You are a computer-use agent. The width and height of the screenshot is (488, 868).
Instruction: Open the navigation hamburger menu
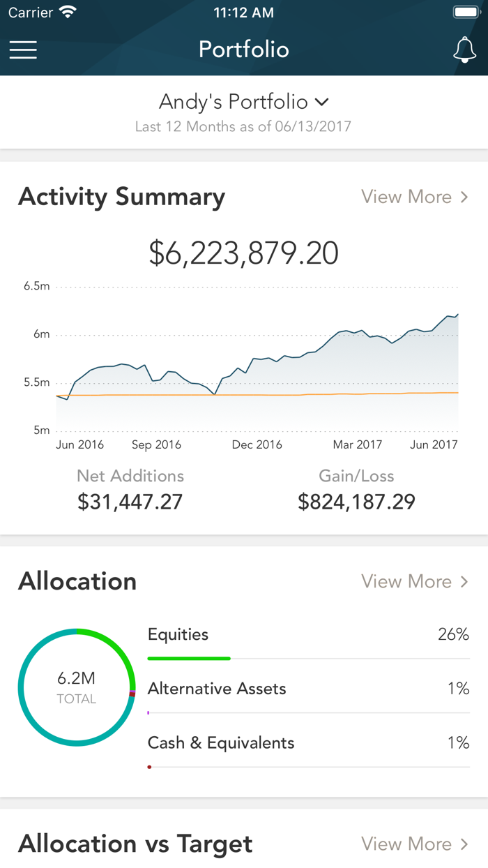(23, 50)
